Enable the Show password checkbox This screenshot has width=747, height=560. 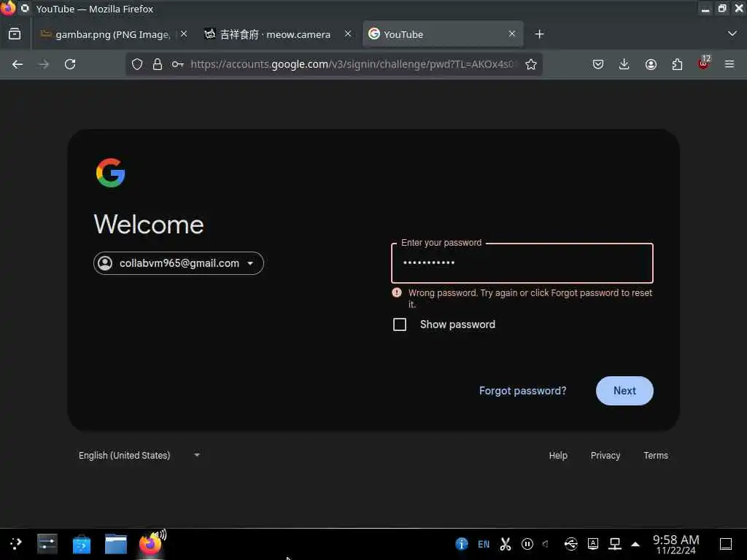coord(400,324)
